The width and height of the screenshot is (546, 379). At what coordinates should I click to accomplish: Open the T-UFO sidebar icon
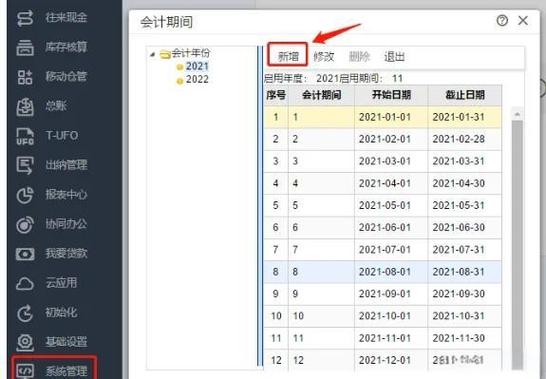coord(25,136)
